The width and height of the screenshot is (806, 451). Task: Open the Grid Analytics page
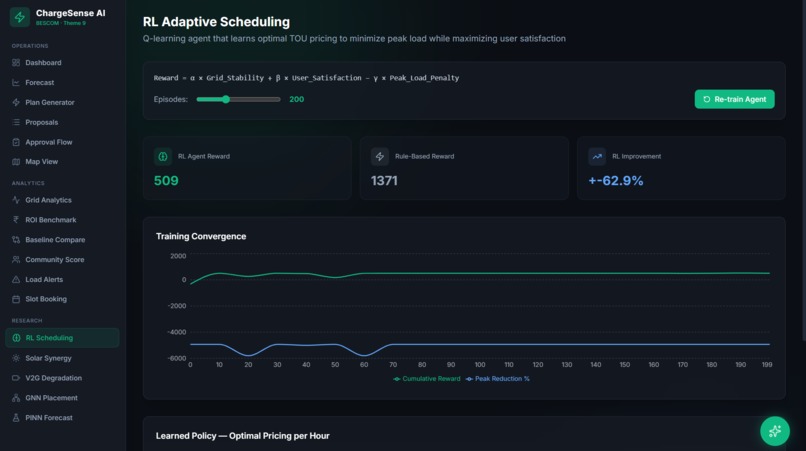tap(62, 200)
